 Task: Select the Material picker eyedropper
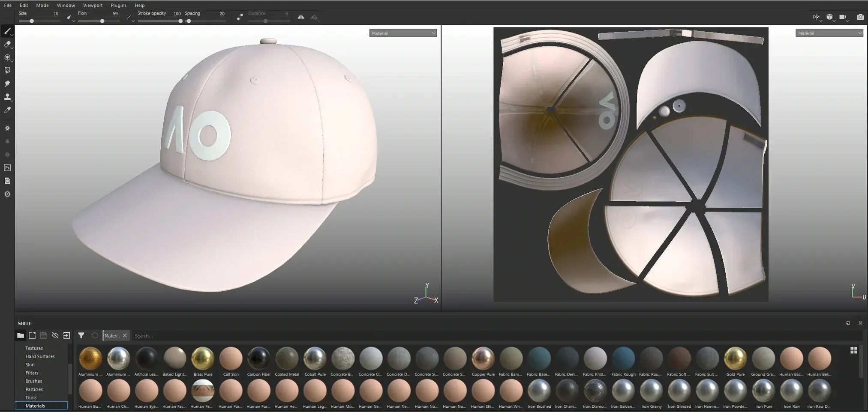pyautogui.click(x=7, y=110)
